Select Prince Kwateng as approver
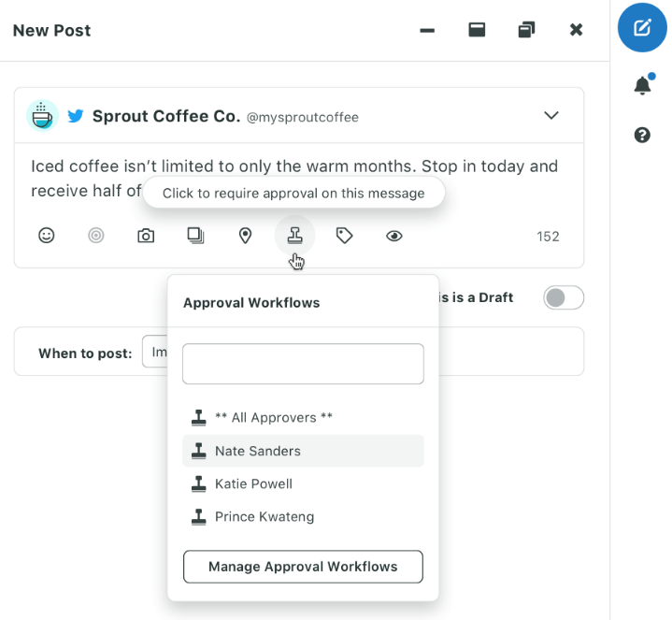672x620 pixels. pos(303,516)
